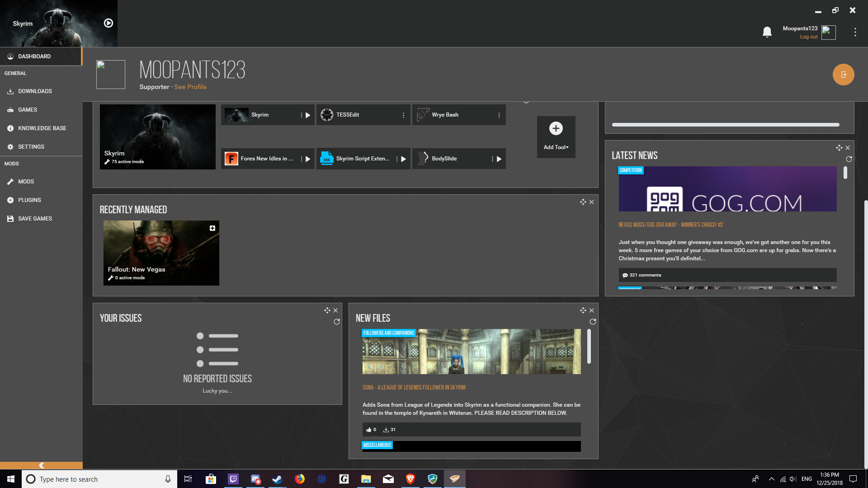Click Skyrim Script Extender exe icon

point(326,158)
